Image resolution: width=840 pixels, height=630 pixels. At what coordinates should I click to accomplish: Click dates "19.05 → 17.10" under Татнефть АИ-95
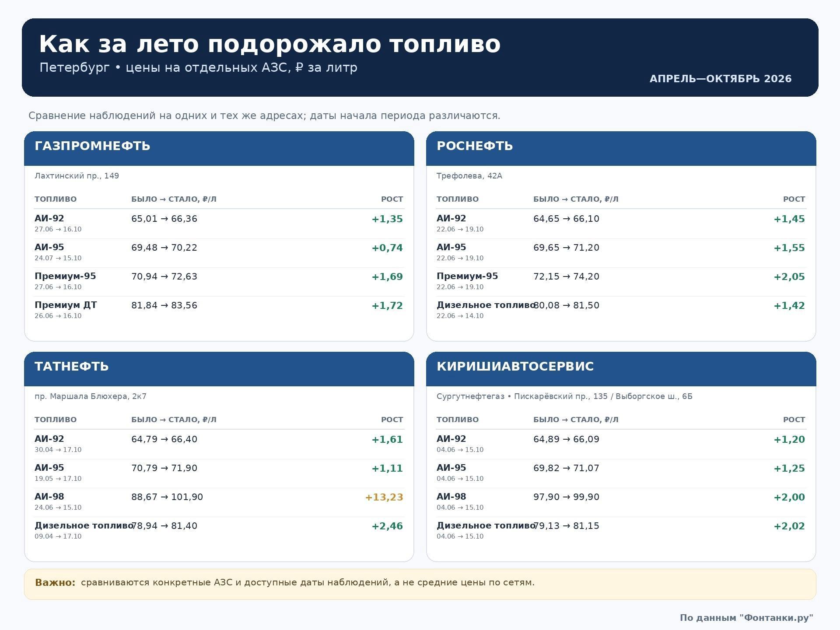tap(58, 479)
